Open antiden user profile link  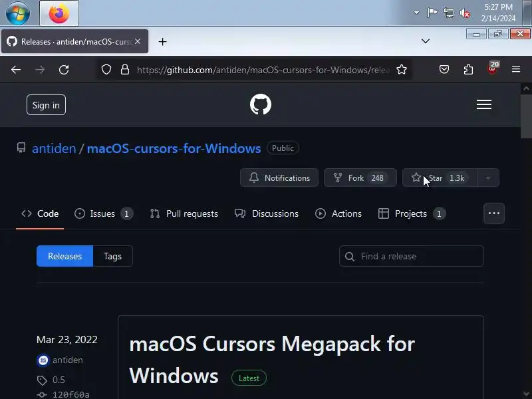[x=54, y=148]
